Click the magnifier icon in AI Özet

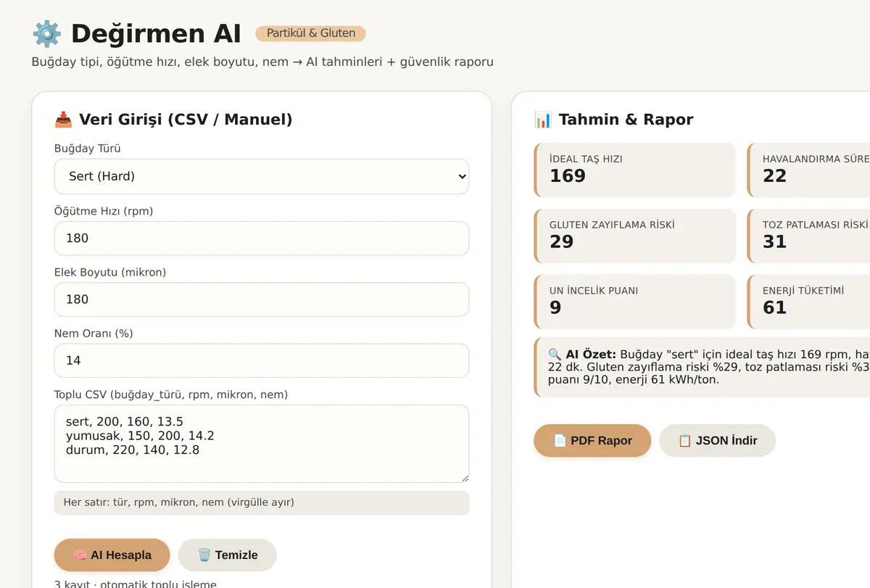[555, 355]
